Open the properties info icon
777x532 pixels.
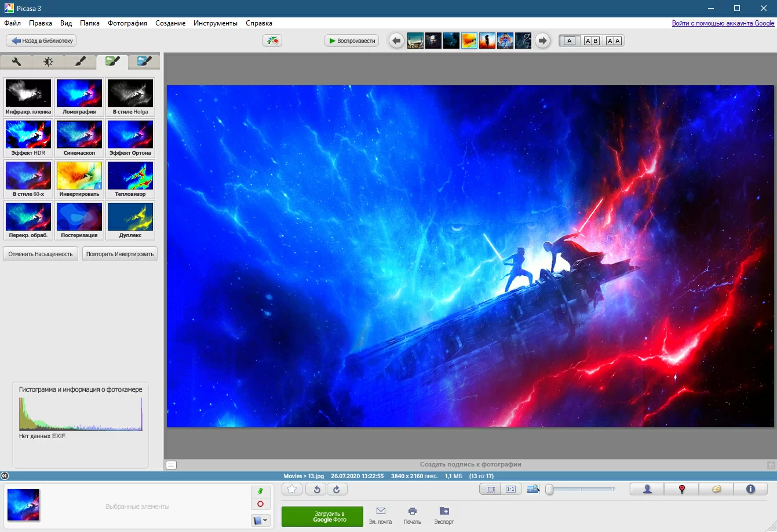[750, 489]
